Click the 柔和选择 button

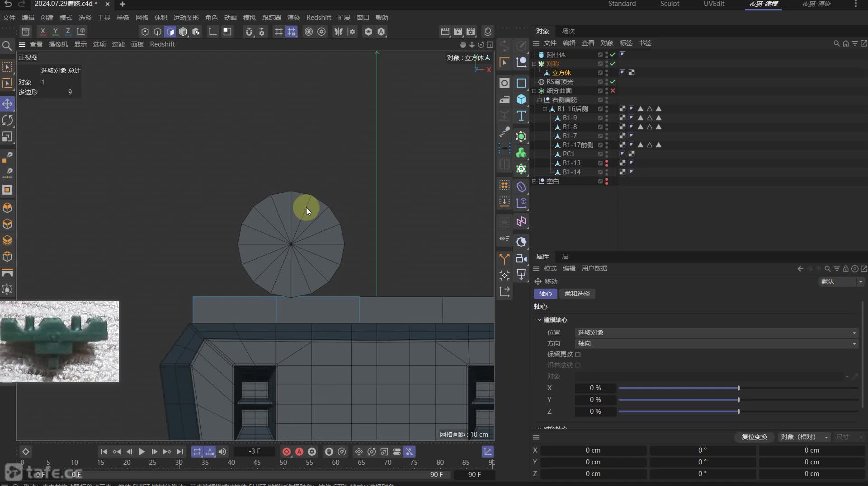coord(577,294)
